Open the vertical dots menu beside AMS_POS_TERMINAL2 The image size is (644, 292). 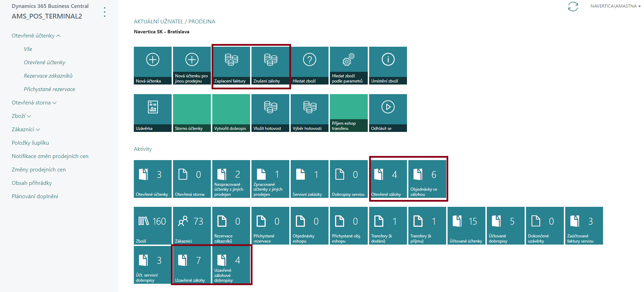[x=105, y=12]
